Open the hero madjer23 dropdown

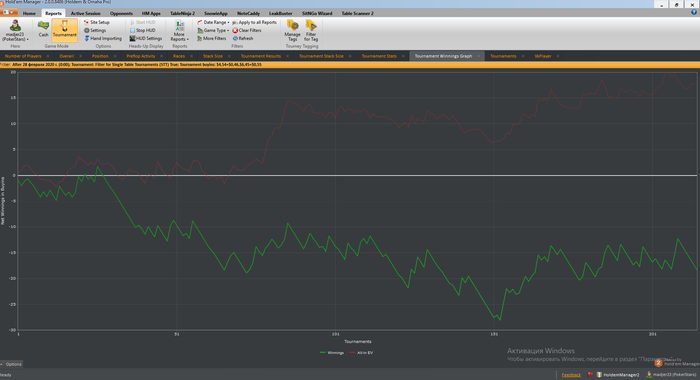15,31
